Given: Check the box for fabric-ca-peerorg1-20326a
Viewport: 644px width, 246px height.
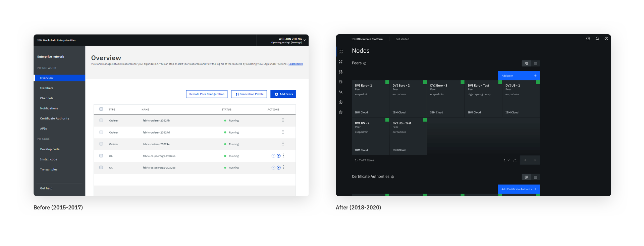Looking at the screenshot, I should click(101, 156).
